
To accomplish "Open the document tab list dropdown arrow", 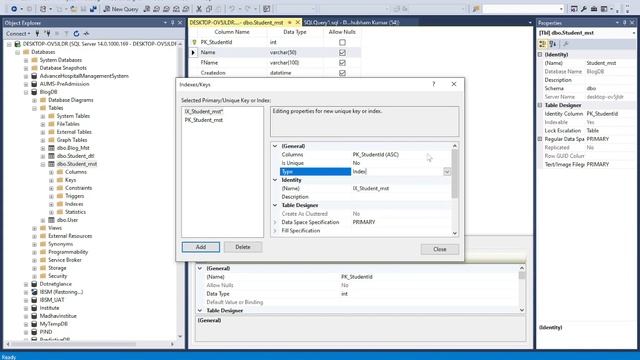I will 530,23.
